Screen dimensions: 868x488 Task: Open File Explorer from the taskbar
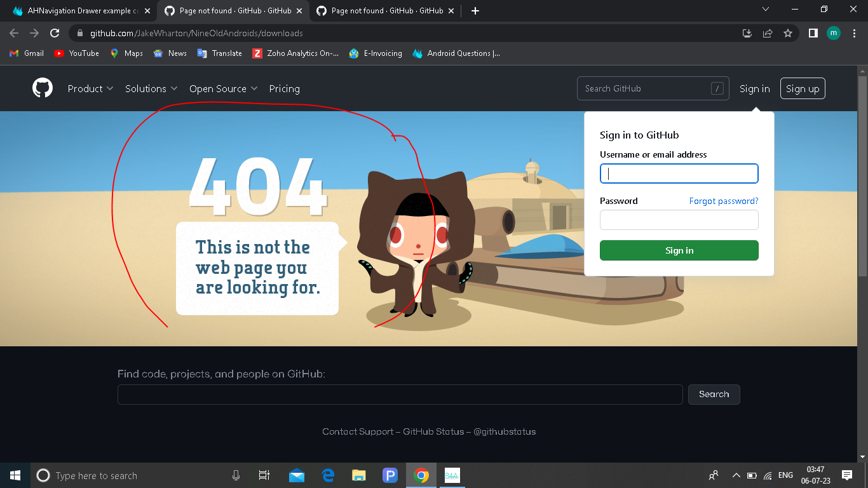(359, 475)
